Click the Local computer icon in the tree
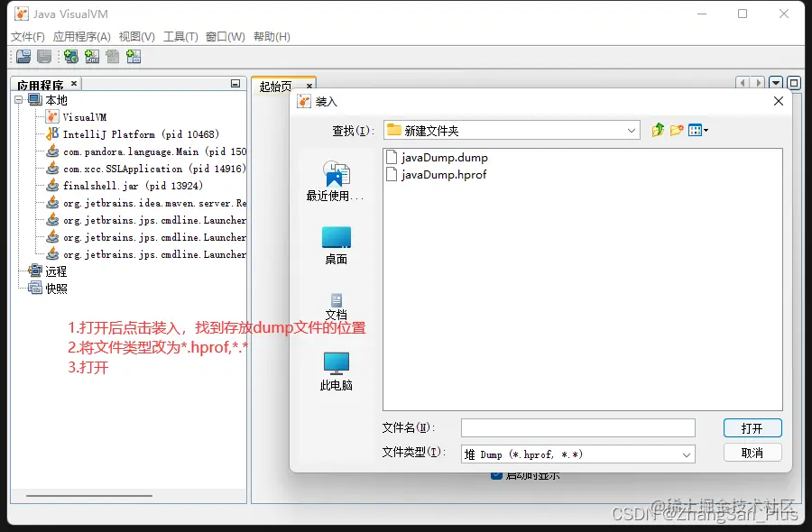This screenshot has height=532, width=812. pos(35,99)
